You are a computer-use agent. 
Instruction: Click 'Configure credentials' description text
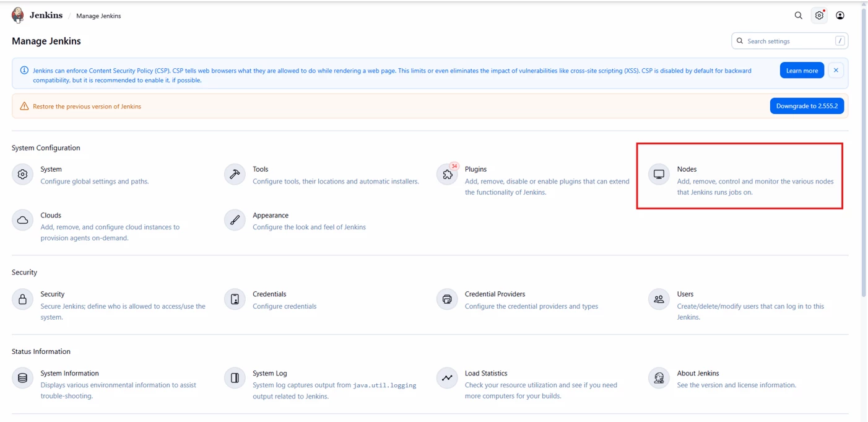pos(285,306)
